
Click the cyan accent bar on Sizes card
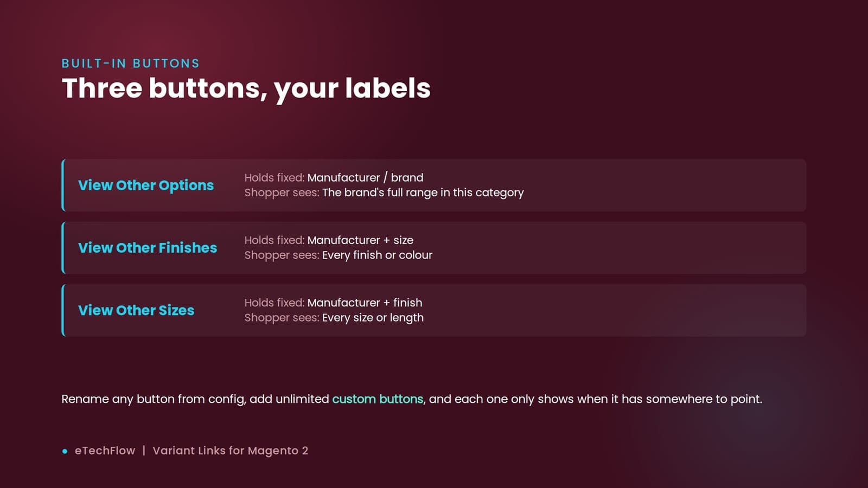point(63,310)
